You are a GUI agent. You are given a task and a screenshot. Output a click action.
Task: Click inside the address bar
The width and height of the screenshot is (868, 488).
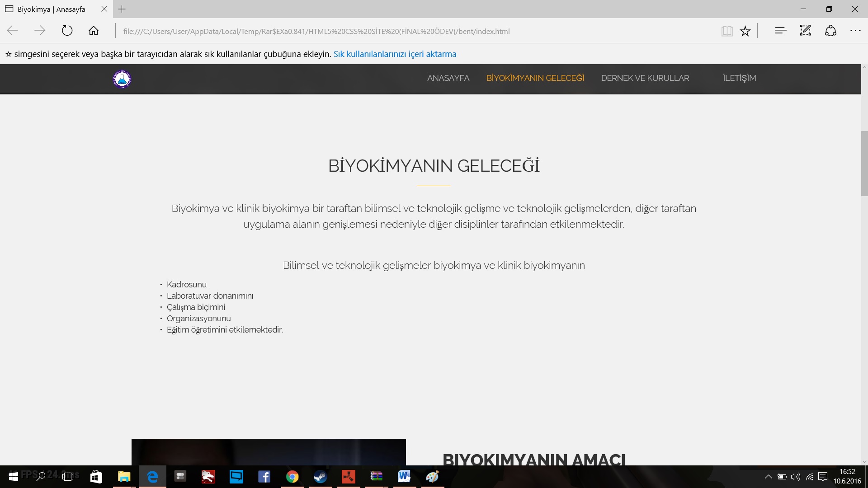316,31
